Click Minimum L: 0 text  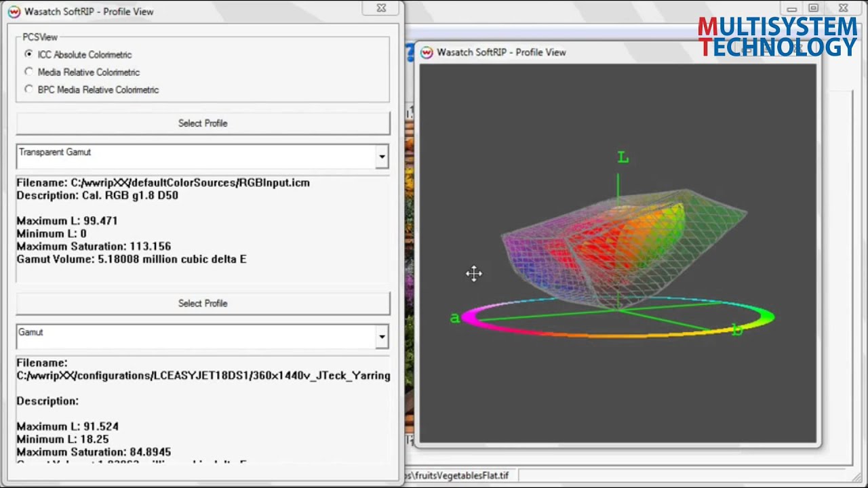(x=52, y=234)
